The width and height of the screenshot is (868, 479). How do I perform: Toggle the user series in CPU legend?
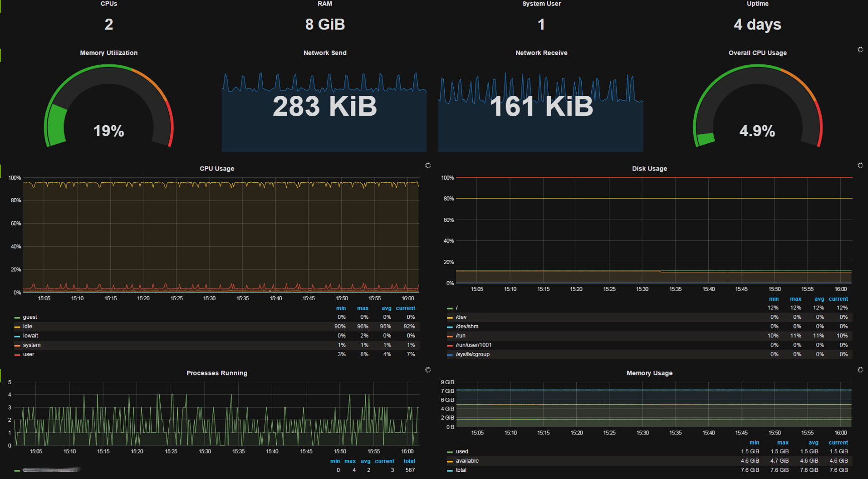click(29, 354)
